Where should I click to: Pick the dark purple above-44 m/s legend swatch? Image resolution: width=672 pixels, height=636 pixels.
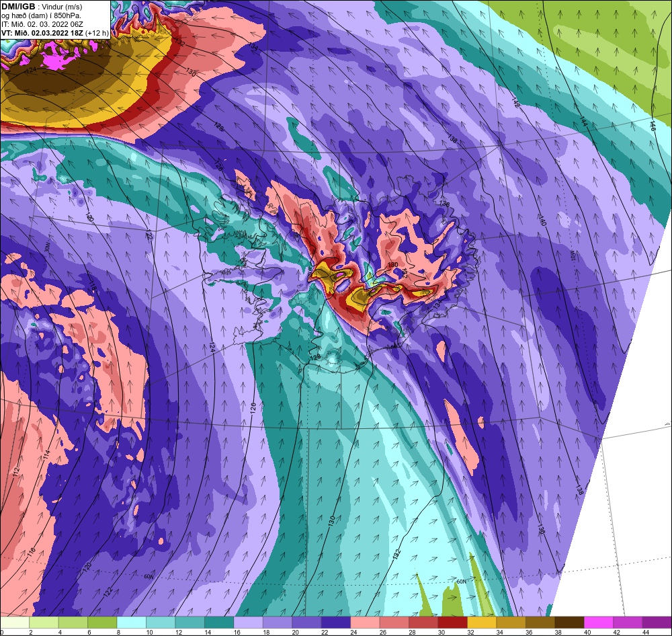pyautogui.click(x=657, y=623)
